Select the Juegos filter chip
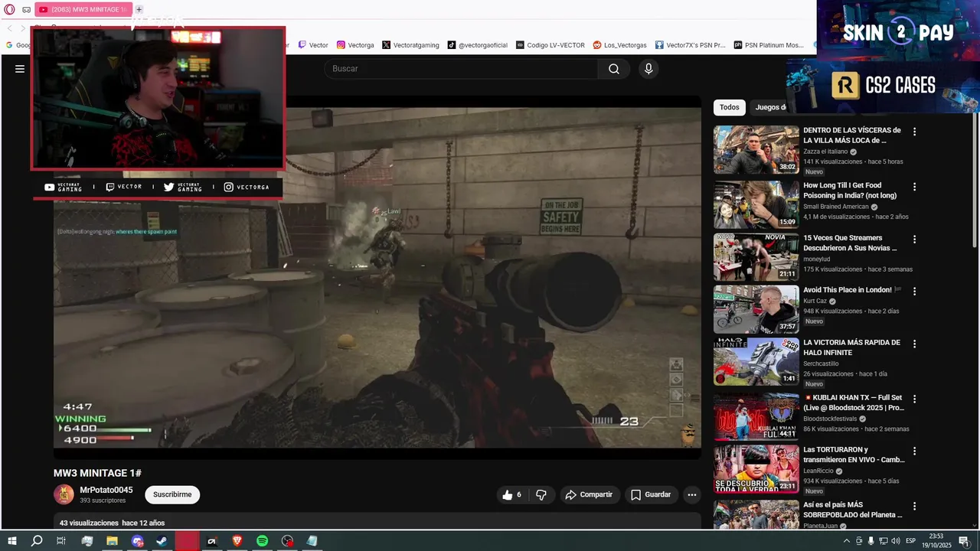This screenshot has height=551, width=980. pos(770,108)
